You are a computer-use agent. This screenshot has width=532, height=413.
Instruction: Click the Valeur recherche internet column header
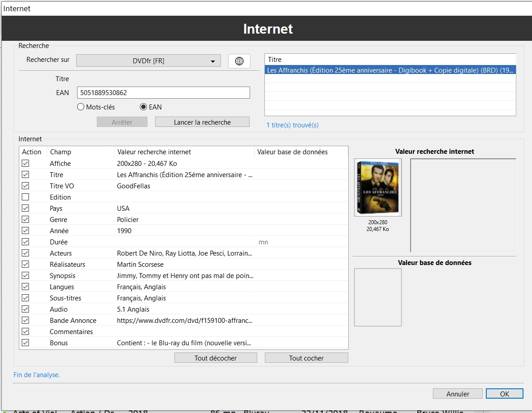pos(184,152)
